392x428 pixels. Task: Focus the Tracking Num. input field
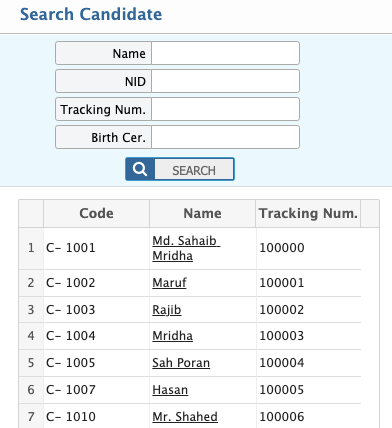coord(225,109)
